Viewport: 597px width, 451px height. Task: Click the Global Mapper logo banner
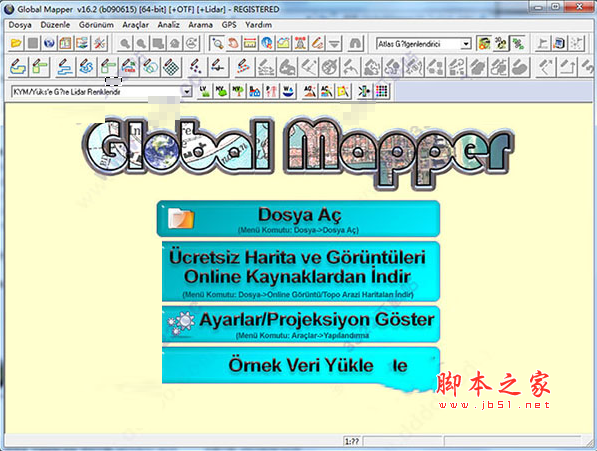pyautogui.click(x=298, y=153)
